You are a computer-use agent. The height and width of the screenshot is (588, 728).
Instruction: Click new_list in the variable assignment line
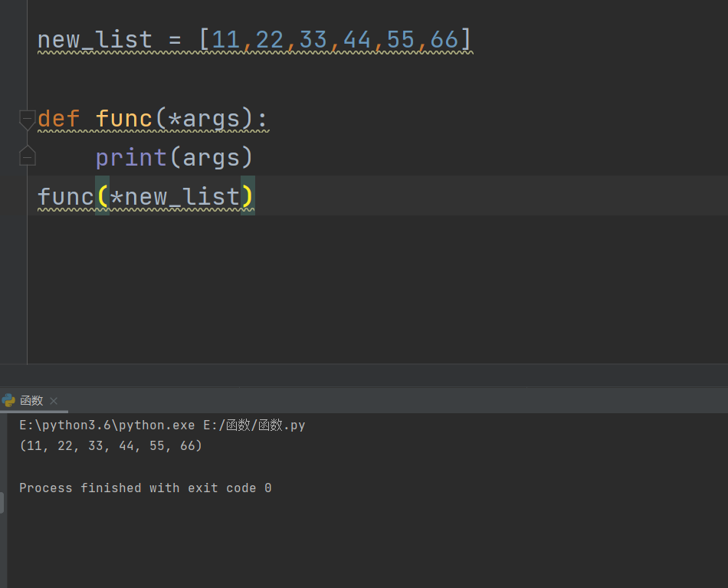[x=95, y=40]
